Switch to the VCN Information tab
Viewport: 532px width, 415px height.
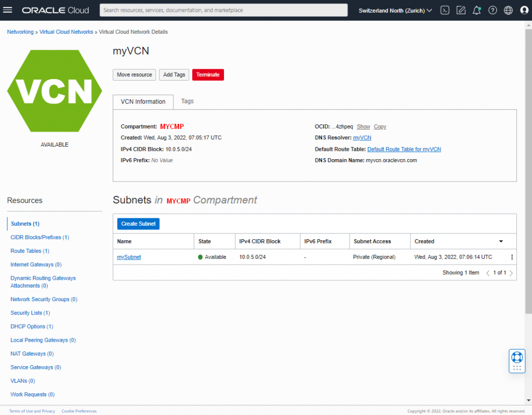pos(143,102)
